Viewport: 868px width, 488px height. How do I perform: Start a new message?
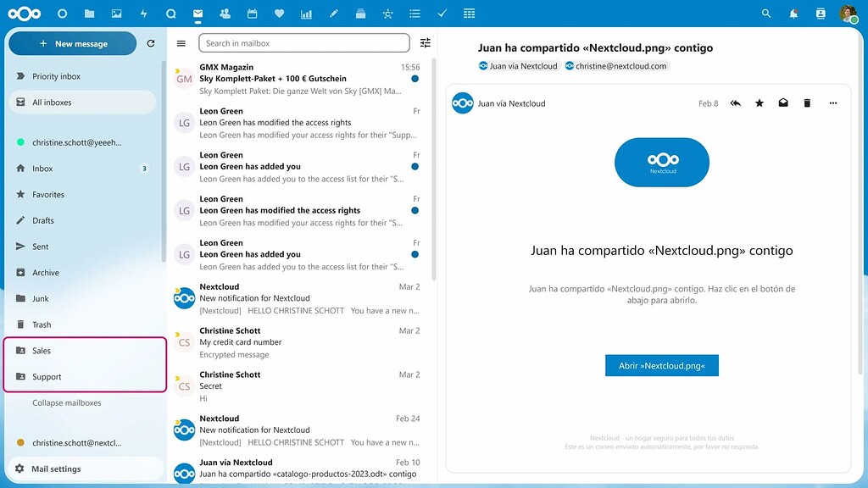point(72,43)
